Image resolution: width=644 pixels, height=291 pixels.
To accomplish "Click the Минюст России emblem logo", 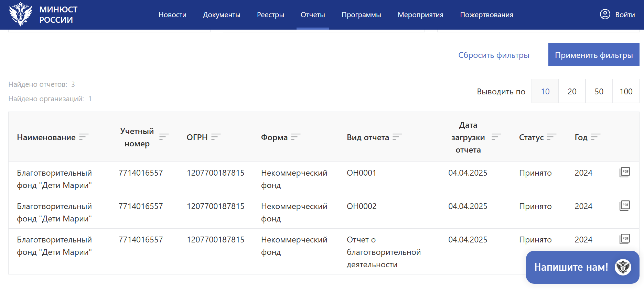I will (x=21, y=14).
